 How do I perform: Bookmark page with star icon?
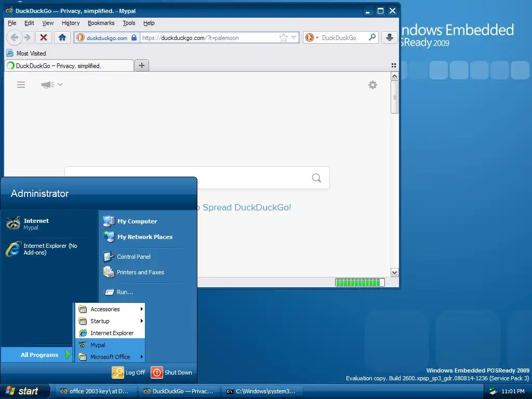tap(284, 37)
